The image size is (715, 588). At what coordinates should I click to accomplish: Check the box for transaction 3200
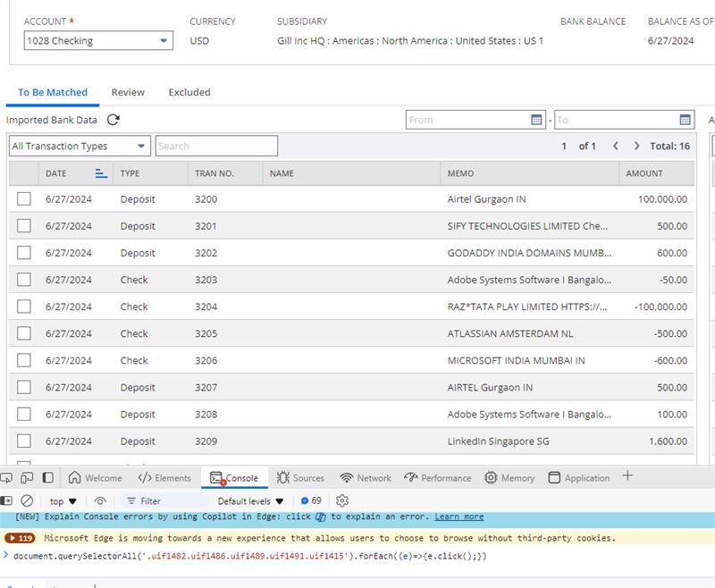tap(24, 199)
